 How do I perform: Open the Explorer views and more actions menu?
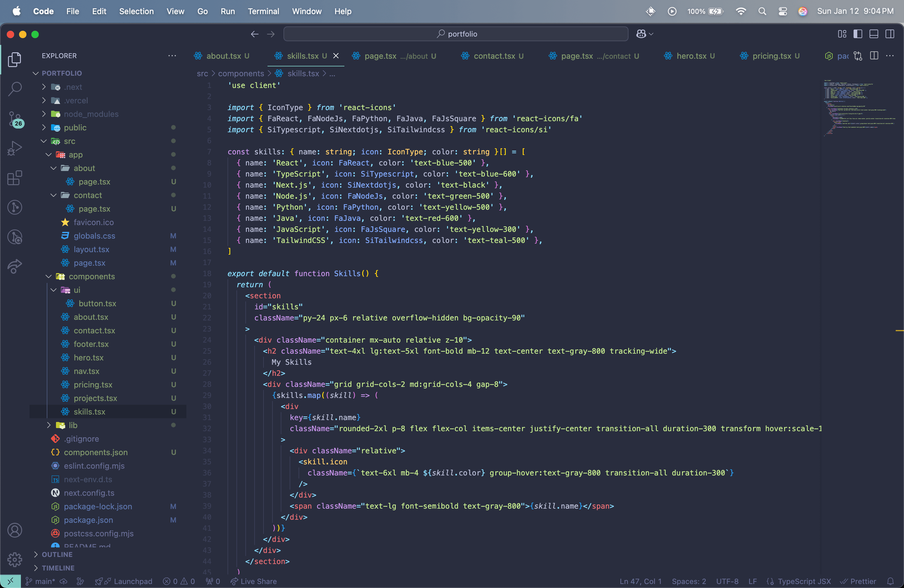(x=172, y=56)
